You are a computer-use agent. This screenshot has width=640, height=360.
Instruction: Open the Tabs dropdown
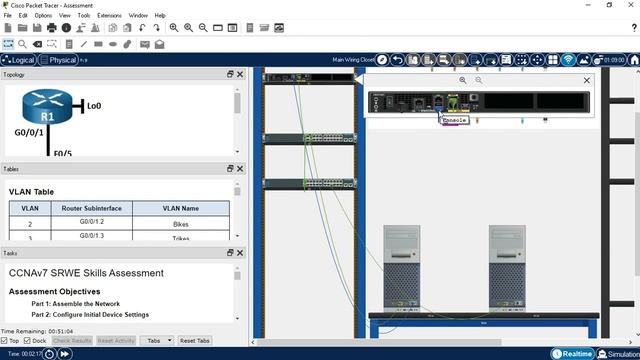coord(157,340)
